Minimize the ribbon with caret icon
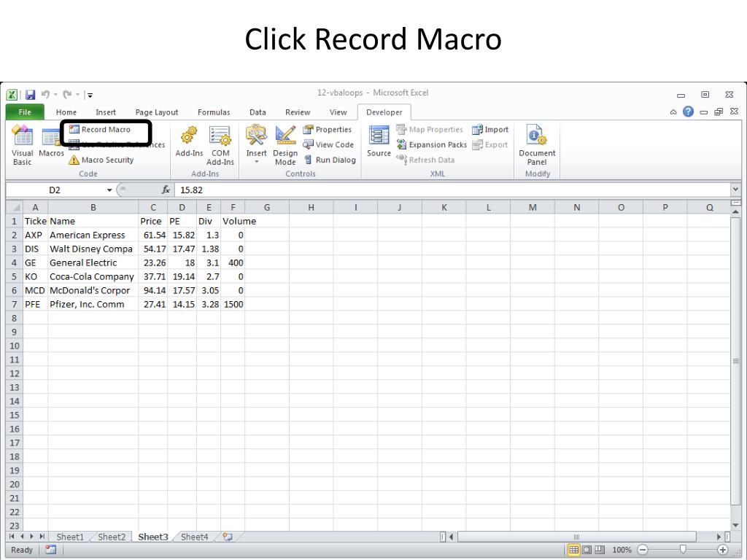Viewport: 747px width, 560px height. point(673,112)
